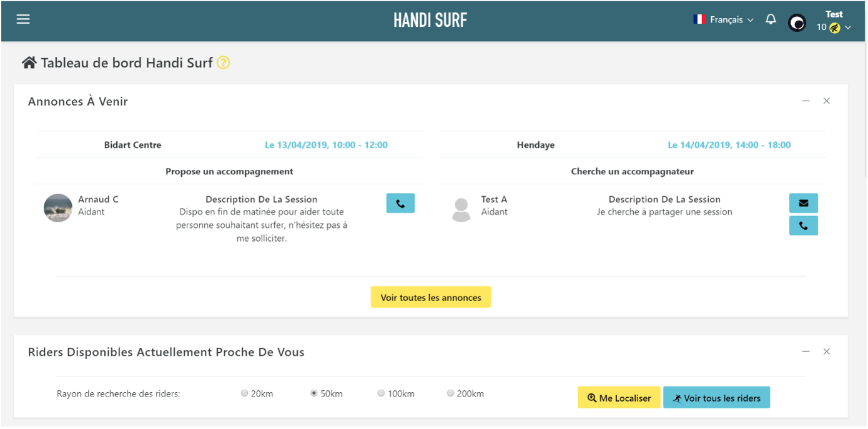Close the Annonces À Venir panel
Screen dimensions: 868x429
(826, 101)
